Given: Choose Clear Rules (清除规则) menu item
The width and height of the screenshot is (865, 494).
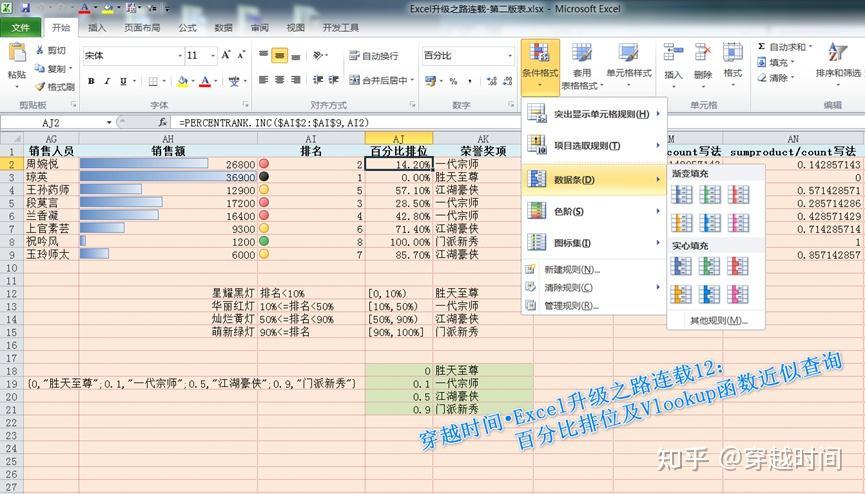Looking at the screenshot, I should (x=594, y=288).
